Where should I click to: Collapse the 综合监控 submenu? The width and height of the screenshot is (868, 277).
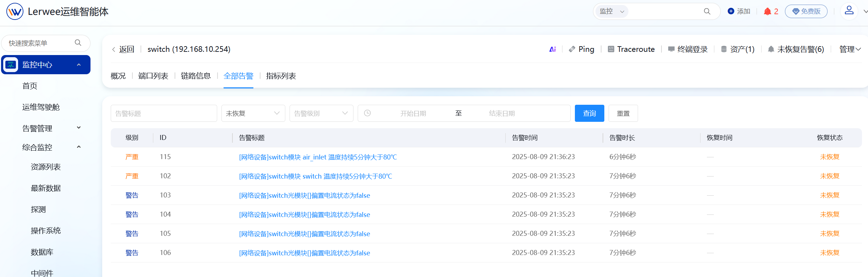point(79,147)
